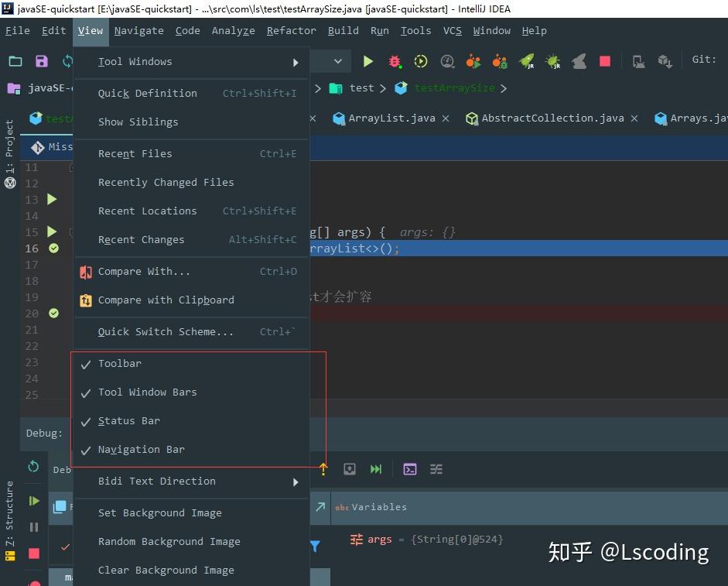728x586 pixels.
Task: Open Recent Files from the View menu
Action: pyautogui.click(x=135, y=153)
